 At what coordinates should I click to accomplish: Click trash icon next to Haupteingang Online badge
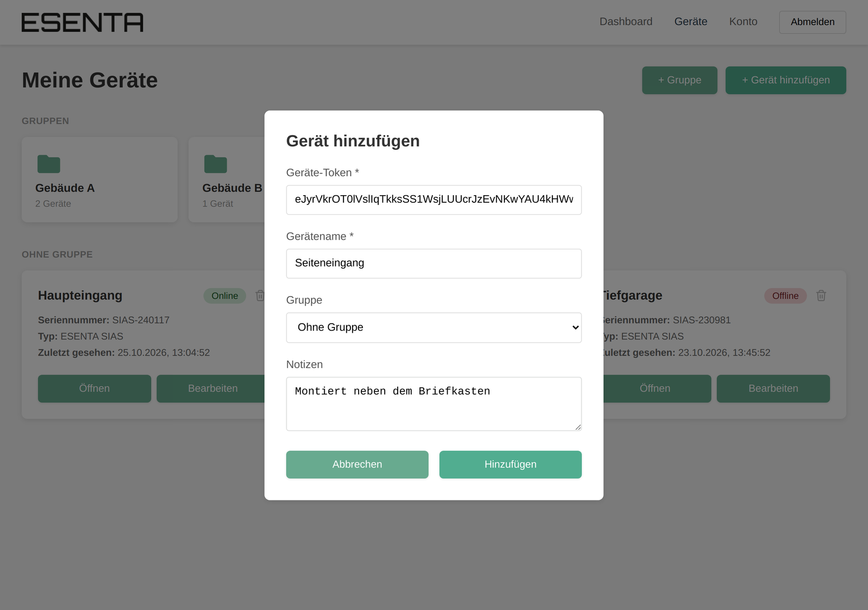point(260,296)
